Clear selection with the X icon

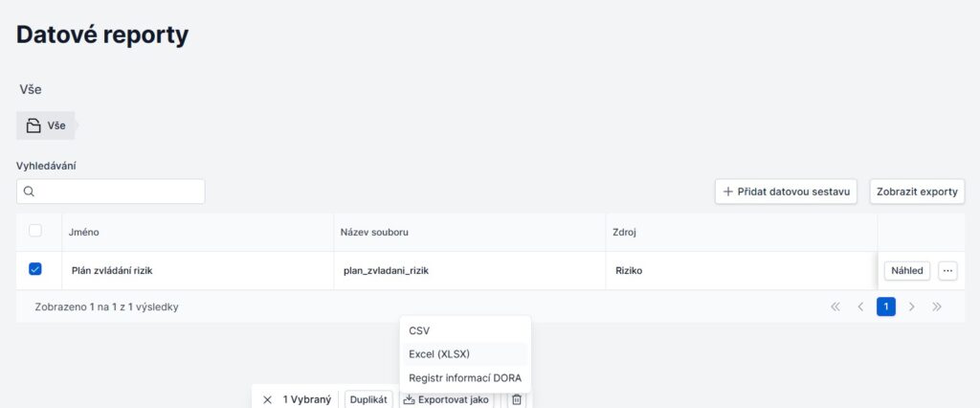pos(267,399)
